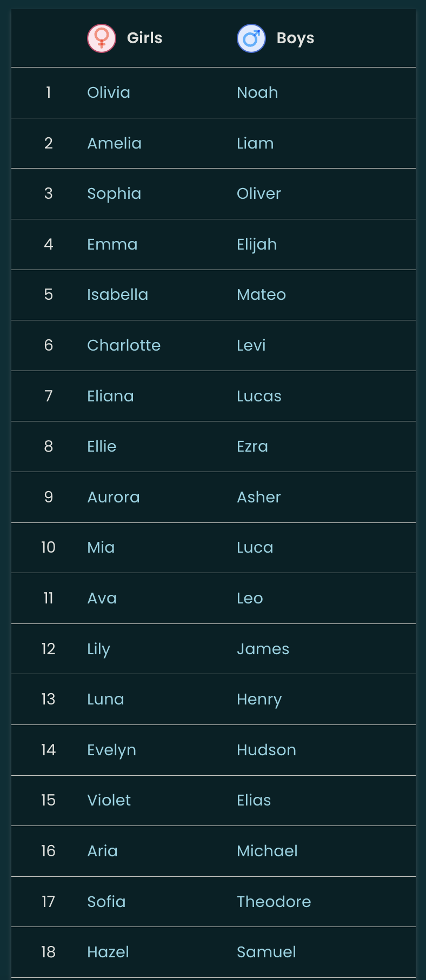Select the boy name Liam

255,143
